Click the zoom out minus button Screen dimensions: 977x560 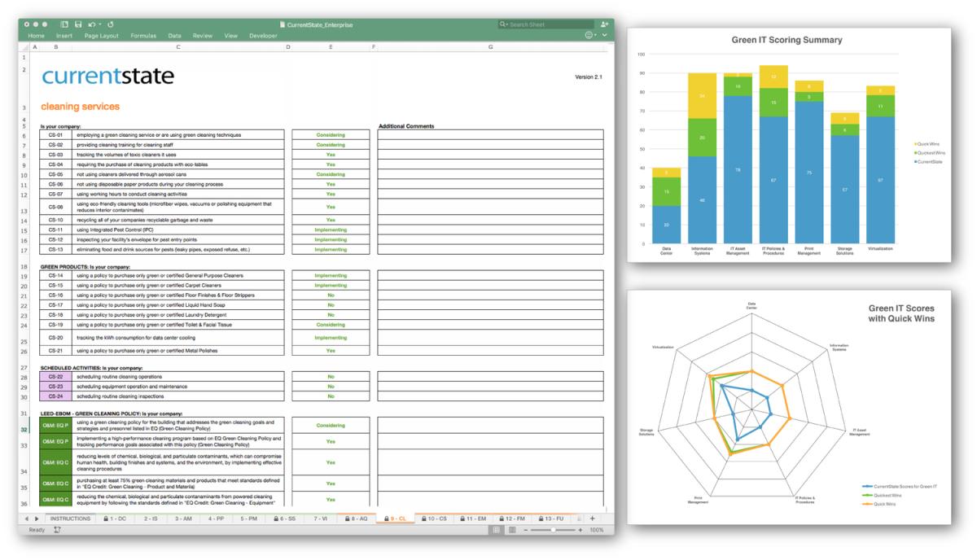[x=526, y=530]
